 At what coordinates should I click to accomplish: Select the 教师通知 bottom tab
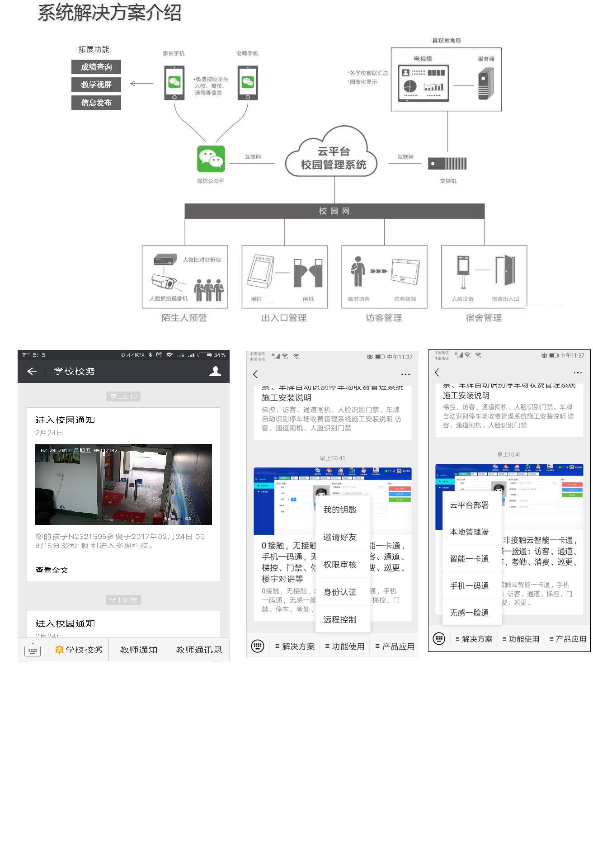point(139,650)
